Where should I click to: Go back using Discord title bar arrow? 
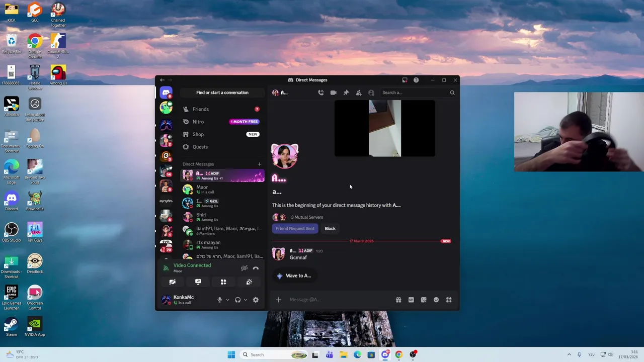click(162, 80)
